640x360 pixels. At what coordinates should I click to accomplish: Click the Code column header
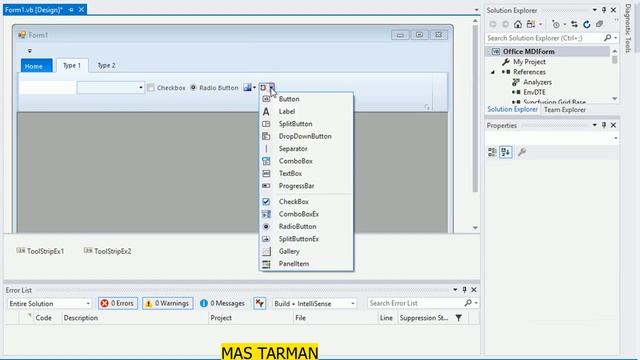[x=43, y=318]
